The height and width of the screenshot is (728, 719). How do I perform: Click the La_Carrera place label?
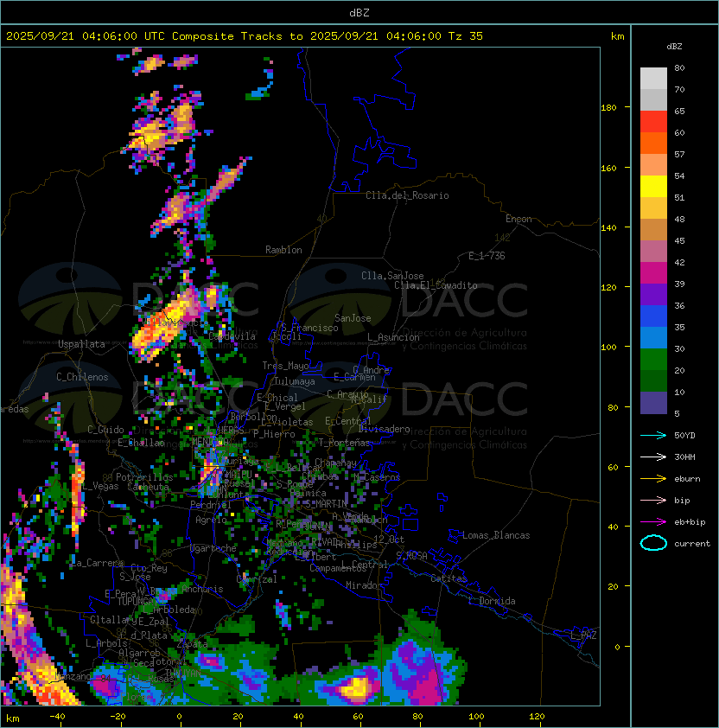[98, 563]
